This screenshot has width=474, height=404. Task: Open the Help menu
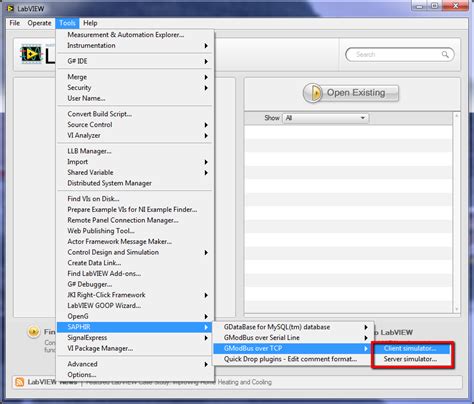coord(90,23)
